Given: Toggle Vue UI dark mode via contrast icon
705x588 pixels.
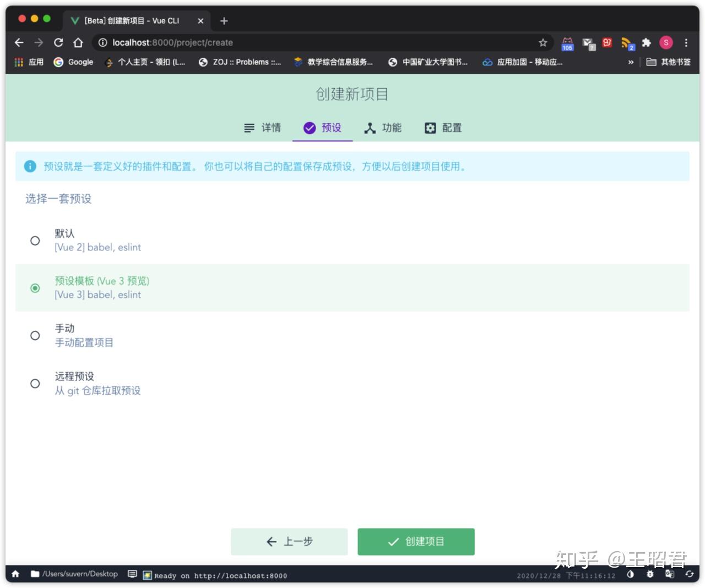Looking at the screenshot, I should [630, 574].
